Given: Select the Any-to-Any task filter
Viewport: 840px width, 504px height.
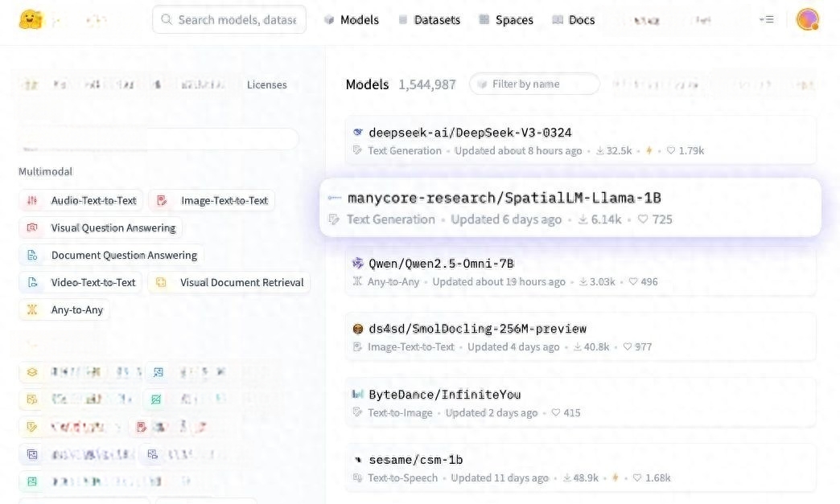Looking at the screenshot, I should click(x=64, y=309).
